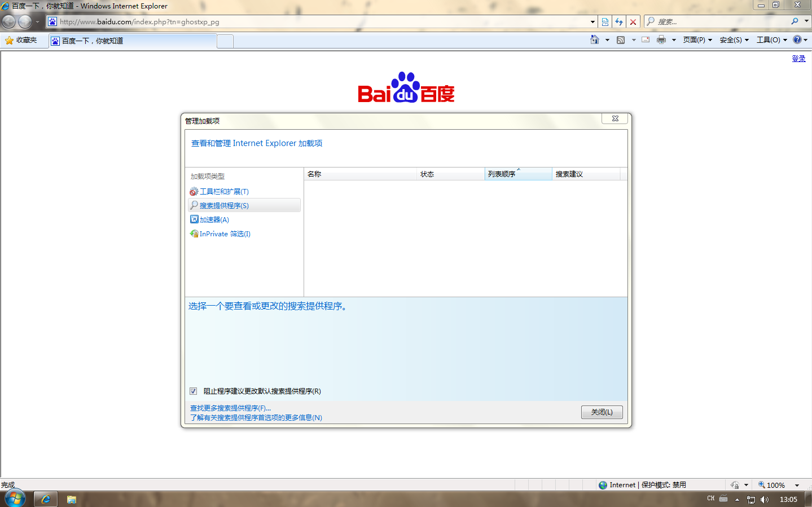This screenshot has width=812, height=507.
Task: Expand the RSS feeds dropdown arrow
Action: (633, 40)
